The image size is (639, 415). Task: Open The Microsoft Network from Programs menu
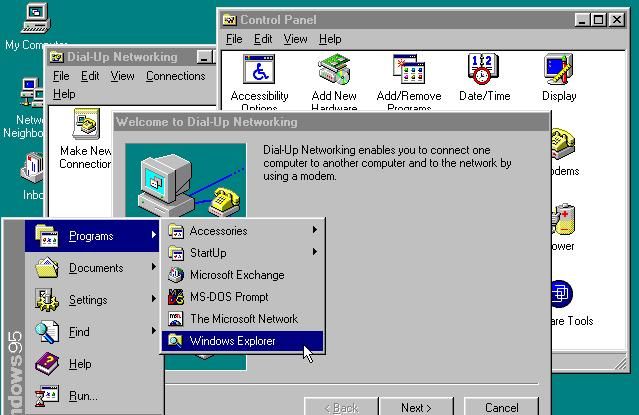tap(243, 319)
